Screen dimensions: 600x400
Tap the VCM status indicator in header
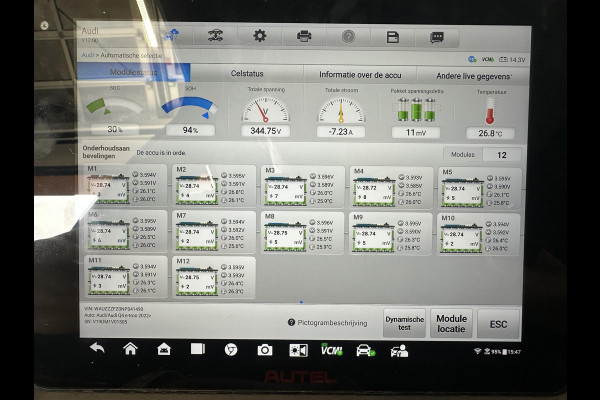coord(488,59)
